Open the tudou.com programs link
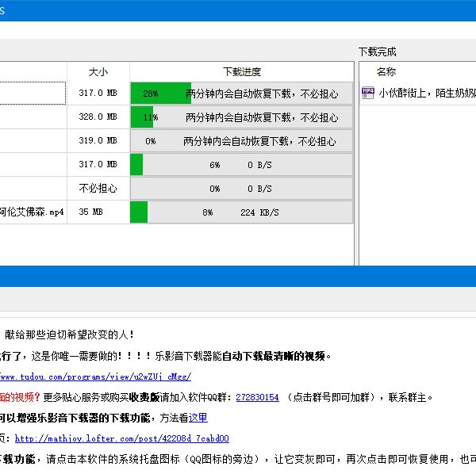The image size is (476, 474). click(x=95, y=377)
